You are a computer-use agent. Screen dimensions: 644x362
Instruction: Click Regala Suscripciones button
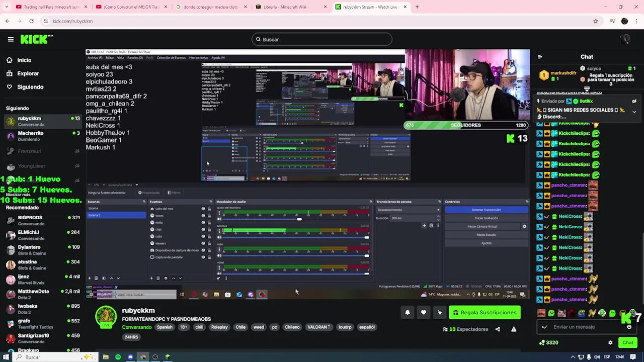click(x=485, y=313)
